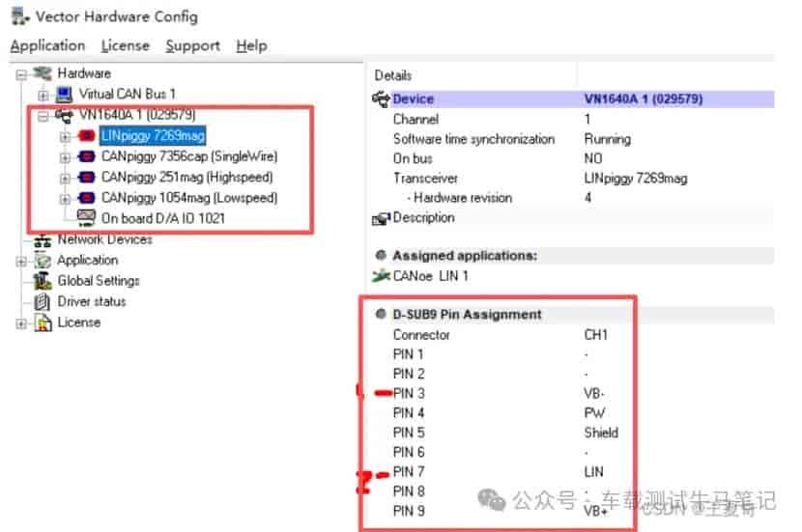Select Virtual CAN Bus 1
This screenshot has width=802, height=532.
[127, 94]
